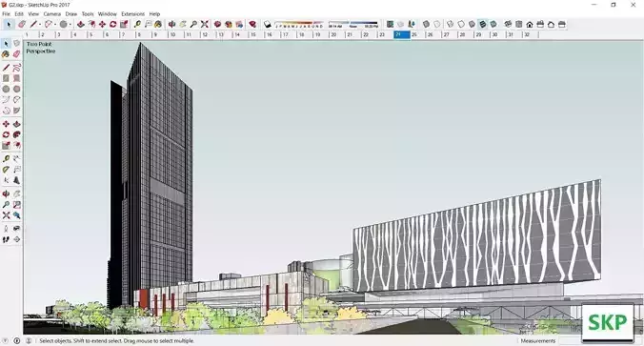Pick the 3D Text tool
Image resolution: width=644 pixels, height=346 pixels.
point(16,180)
